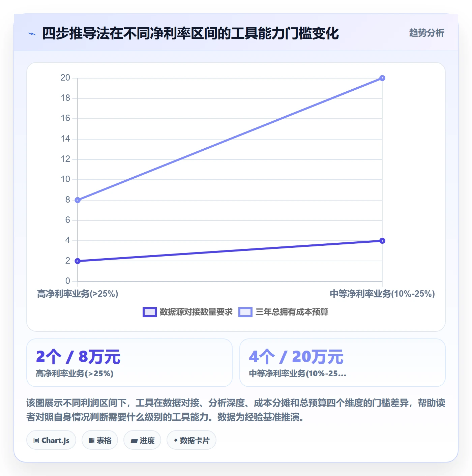Select the light purple point at value 8

tap(78, 200)
